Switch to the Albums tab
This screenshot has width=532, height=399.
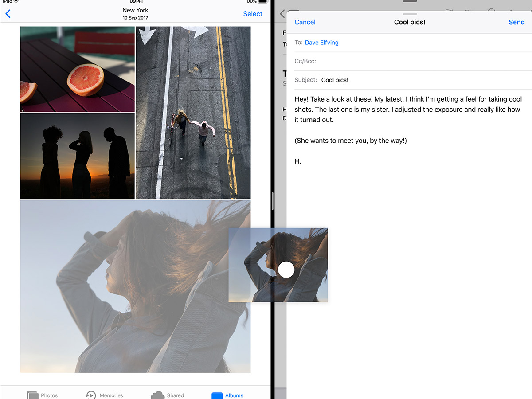point(227,395)
